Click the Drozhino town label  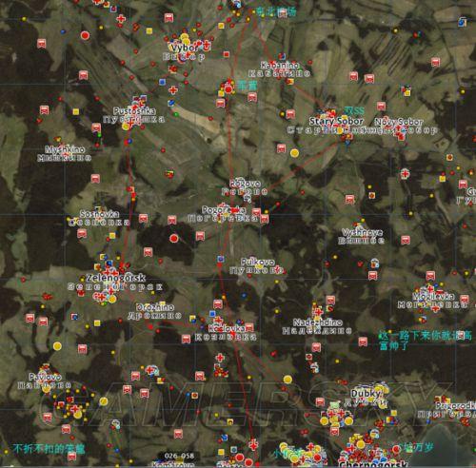click(x=155, y=307)
